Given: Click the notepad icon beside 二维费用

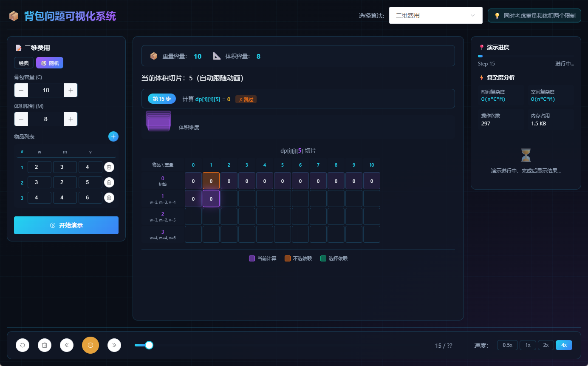Looking at the screenshot, I should coord(18,48).
